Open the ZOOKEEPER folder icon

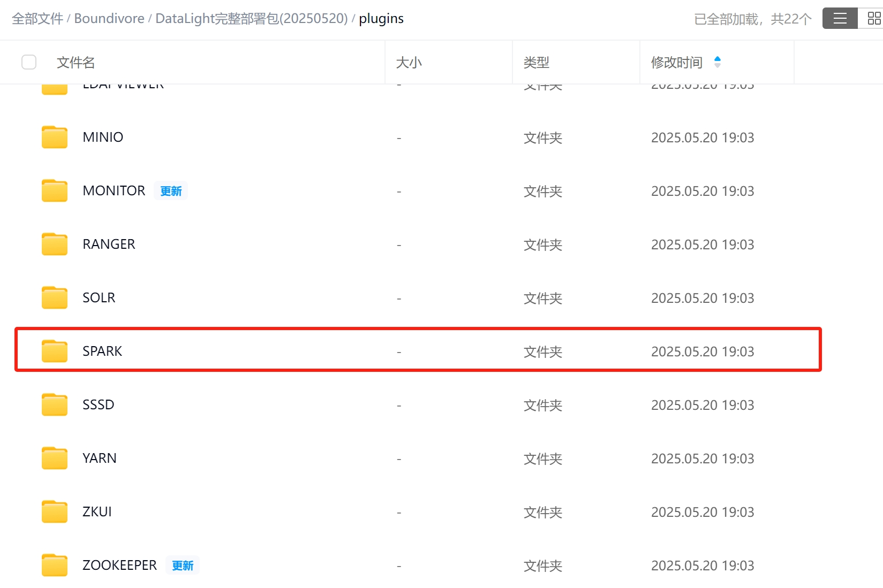tap(55, 565)
